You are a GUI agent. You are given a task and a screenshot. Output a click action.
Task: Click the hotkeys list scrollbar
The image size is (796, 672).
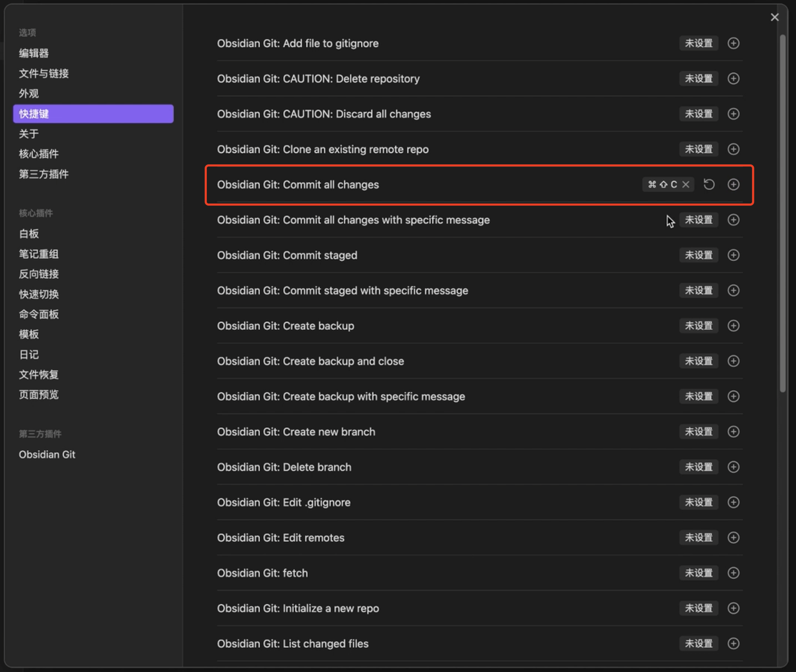click(782, 213)
